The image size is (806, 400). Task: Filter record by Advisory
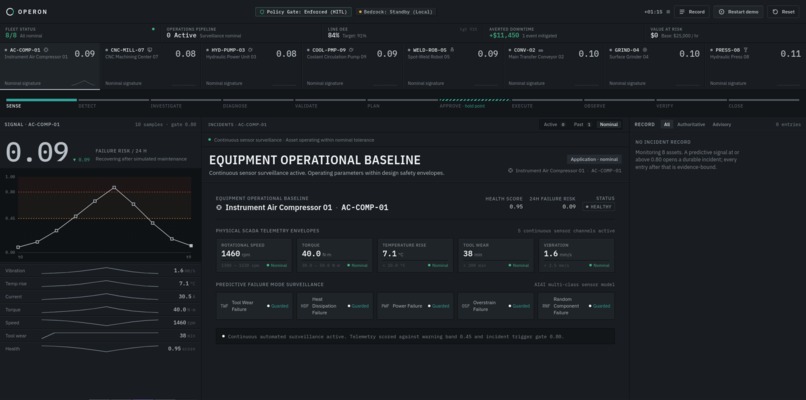(x=722, y=124)
